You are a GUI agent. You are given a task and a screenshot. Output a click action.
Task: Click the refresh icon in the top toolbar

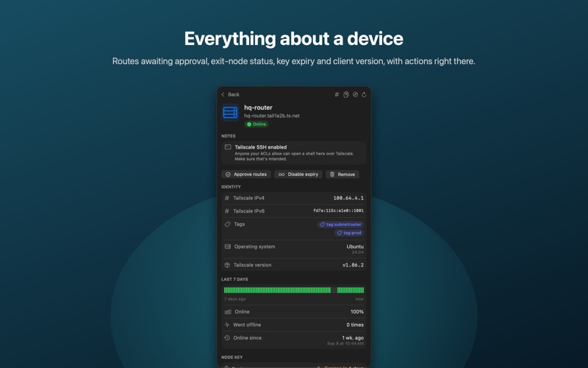pyautogui.click(x=364, y=95)
